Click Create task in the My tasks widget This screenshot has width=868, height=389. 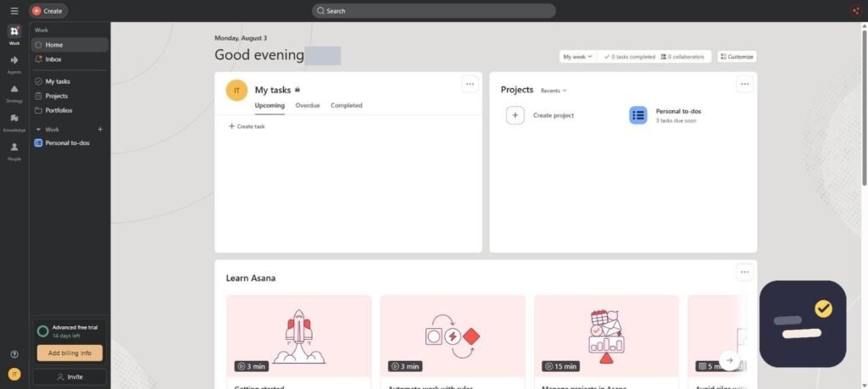(247, 126)
